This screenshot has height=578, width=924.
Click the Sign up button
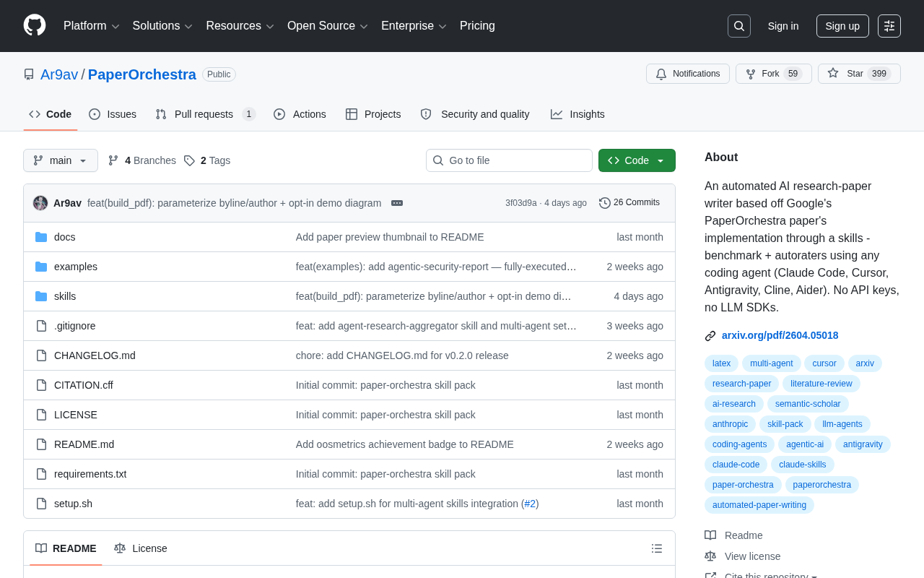842,26
